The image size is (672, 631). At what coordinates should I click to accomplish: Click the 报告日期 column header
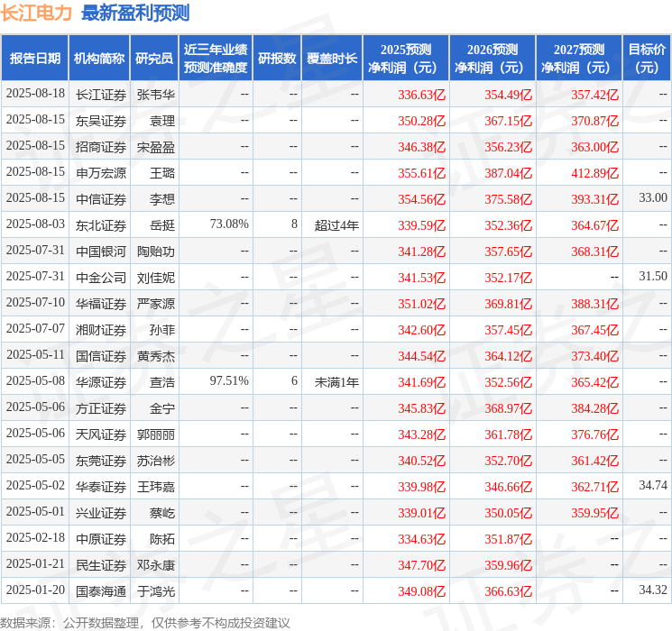pos(34,59)
